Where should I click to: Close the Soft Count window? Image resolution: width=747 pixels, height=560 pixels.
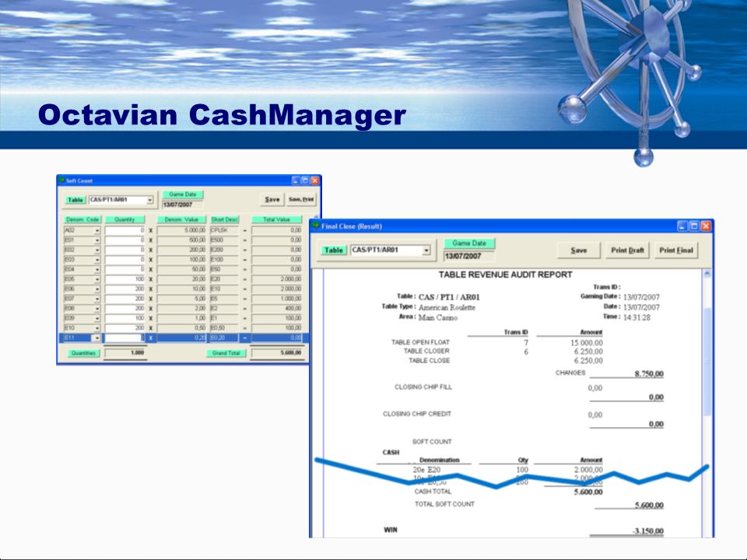(x=315, y=180)
